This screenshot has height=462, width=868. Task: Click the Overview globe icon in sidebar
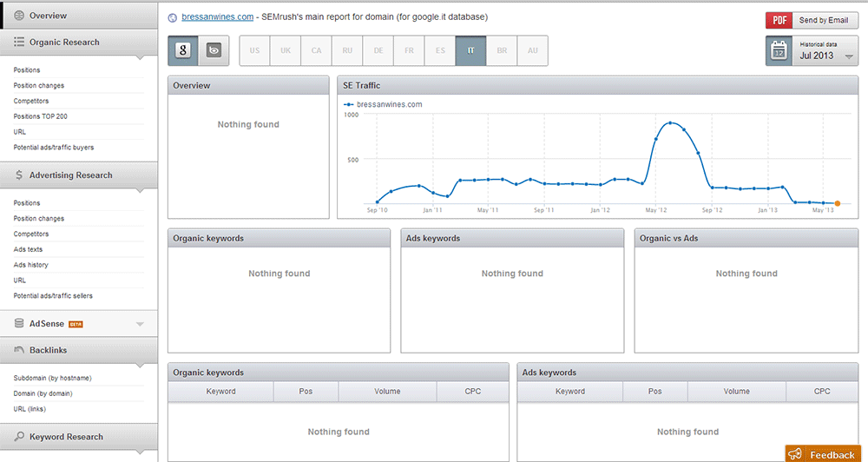pos(19,16)
